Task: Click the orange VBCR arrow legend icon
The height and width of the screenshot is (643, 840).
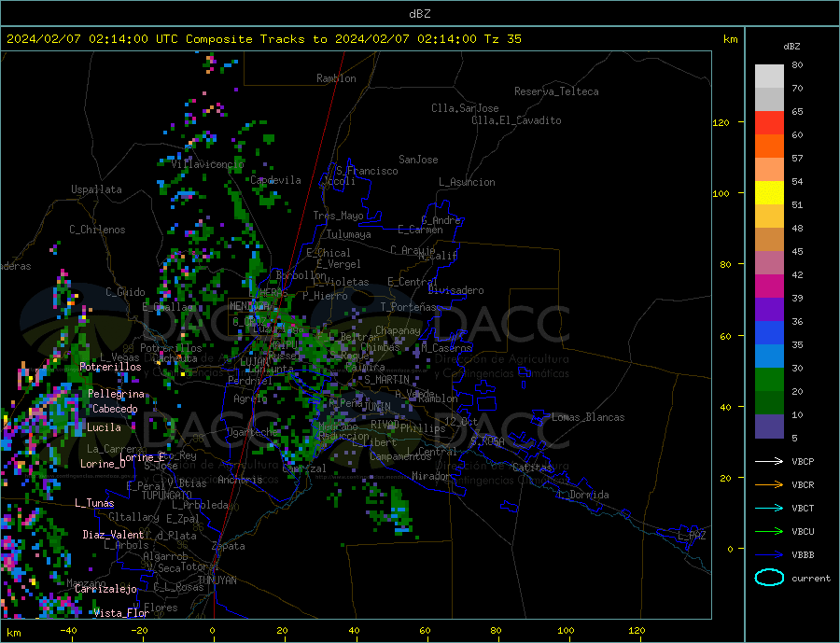Action: [769, 485]
